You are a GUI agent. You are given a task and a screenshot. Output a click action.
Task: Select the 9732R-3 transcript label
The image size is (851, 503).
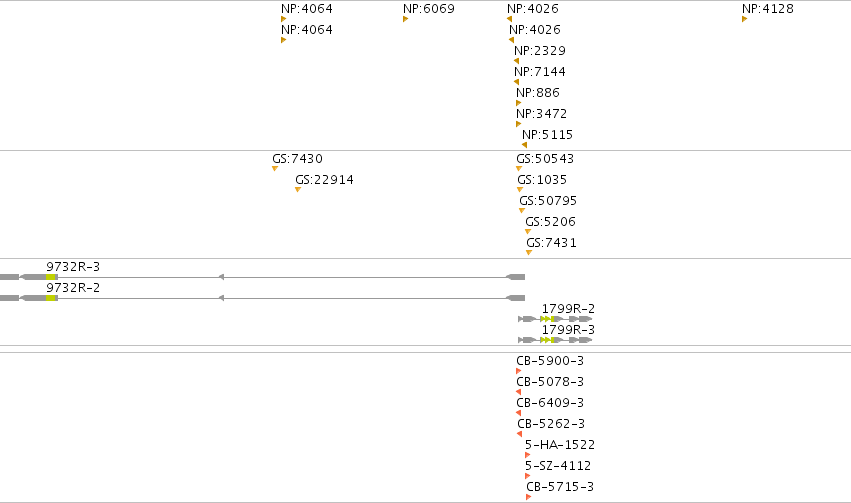[x=73, y=266]
